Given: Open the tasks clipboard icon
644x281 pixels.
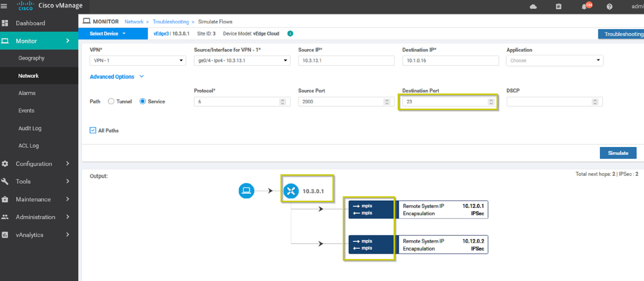Looking at the screenshot, I should [x=559, y=6].
